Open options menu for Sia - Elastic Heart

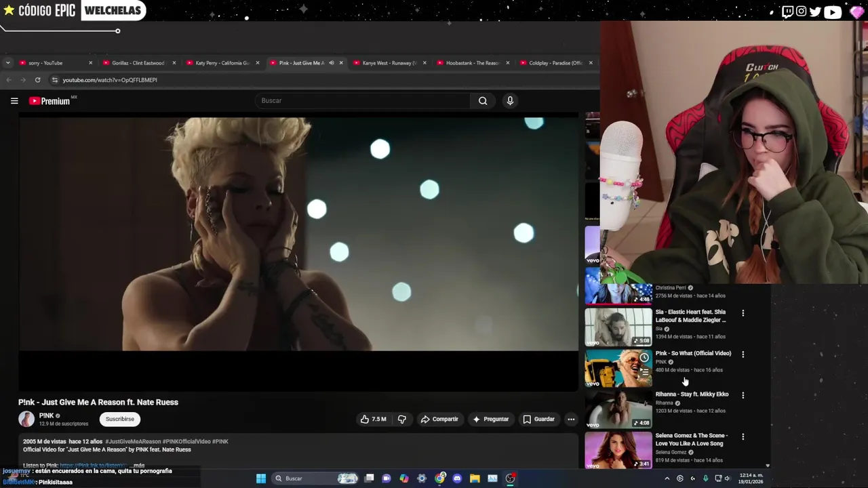pos(743,313)
